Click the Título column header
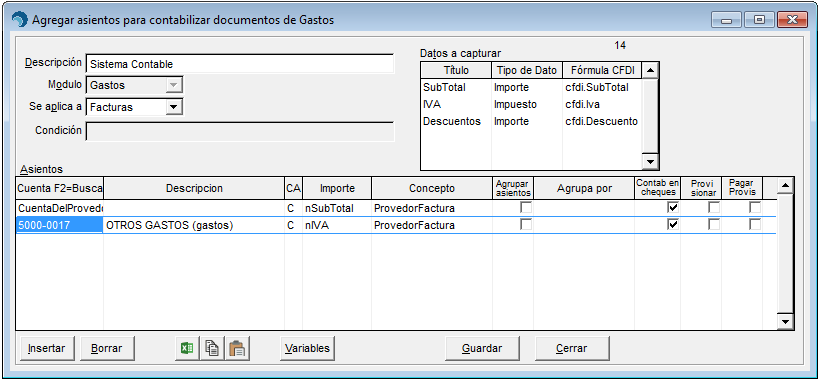The image size is (821, 381). (x=456, y=70)
